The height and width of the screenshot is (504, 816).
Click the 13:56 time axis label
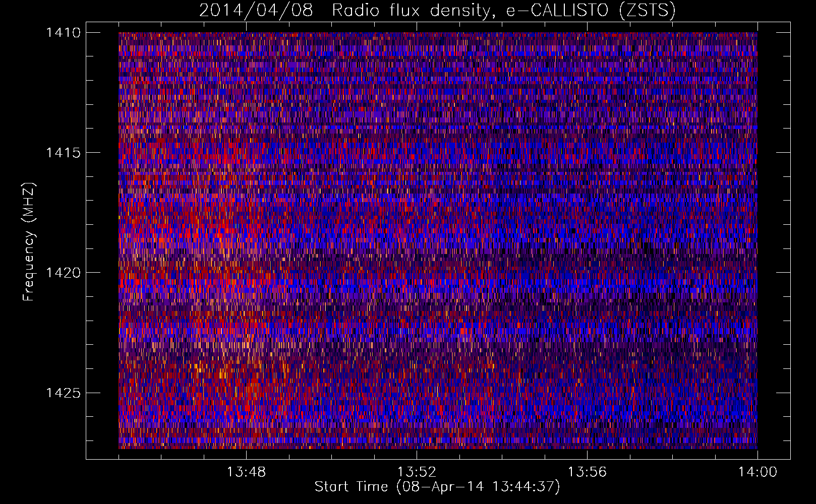coord(587,472)
